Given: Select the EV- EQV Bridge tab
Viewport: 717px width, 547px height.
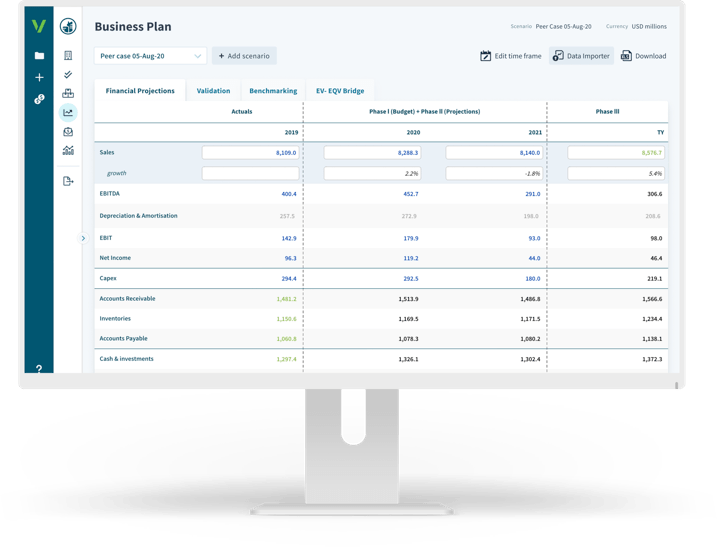Looking at the screenshot, I should pyautogui.click(x=340, y=91).
